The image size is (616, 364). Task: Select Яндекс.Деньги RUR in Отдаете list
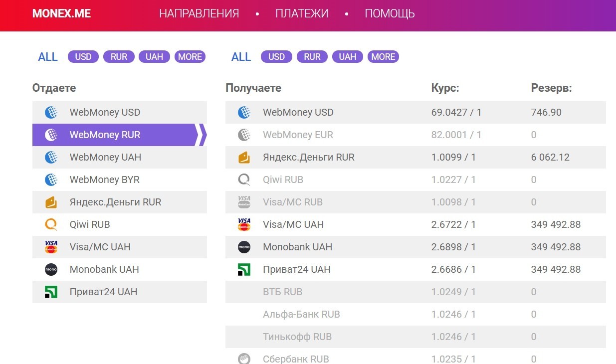(120, 202)
